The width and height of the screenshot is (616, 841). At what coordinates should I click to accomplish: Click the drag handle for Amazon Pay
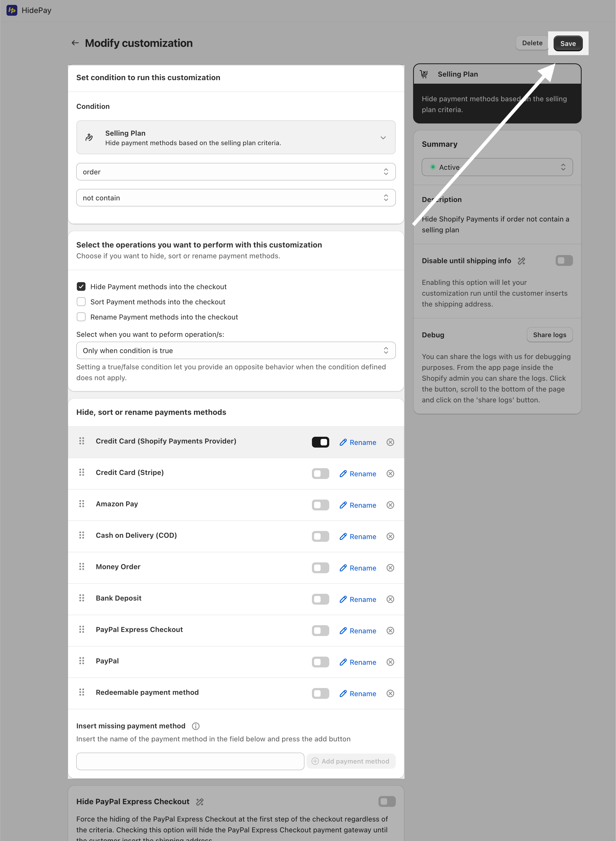point(82,504)
